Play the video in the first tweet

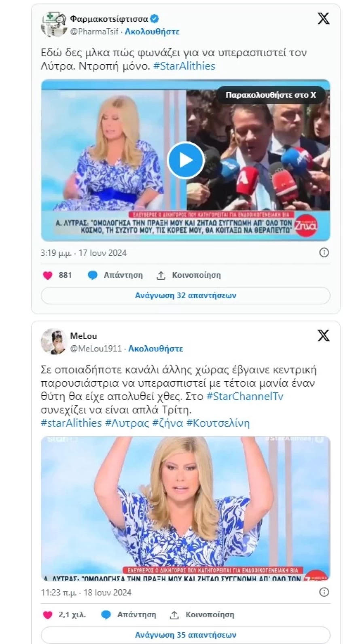tap(186, 160)
